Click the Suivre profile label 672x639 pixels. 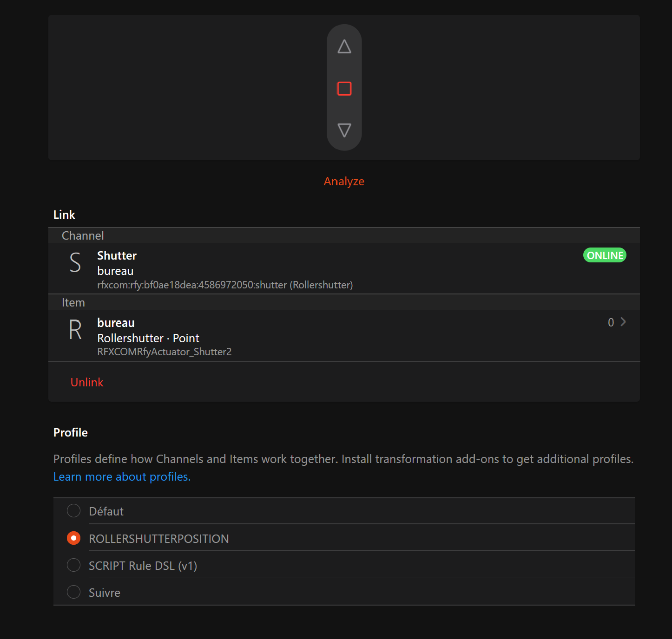[x=105, y=593]
